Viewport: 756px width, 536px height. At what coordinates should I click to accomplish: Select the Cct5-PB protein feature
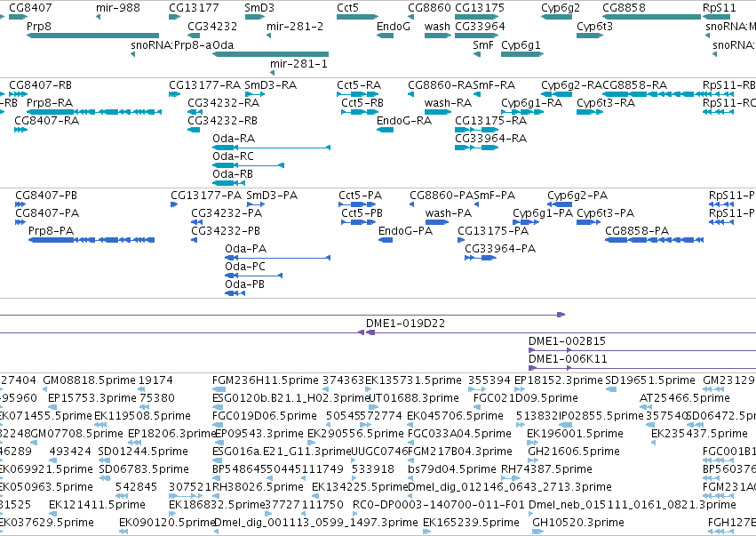358,222
